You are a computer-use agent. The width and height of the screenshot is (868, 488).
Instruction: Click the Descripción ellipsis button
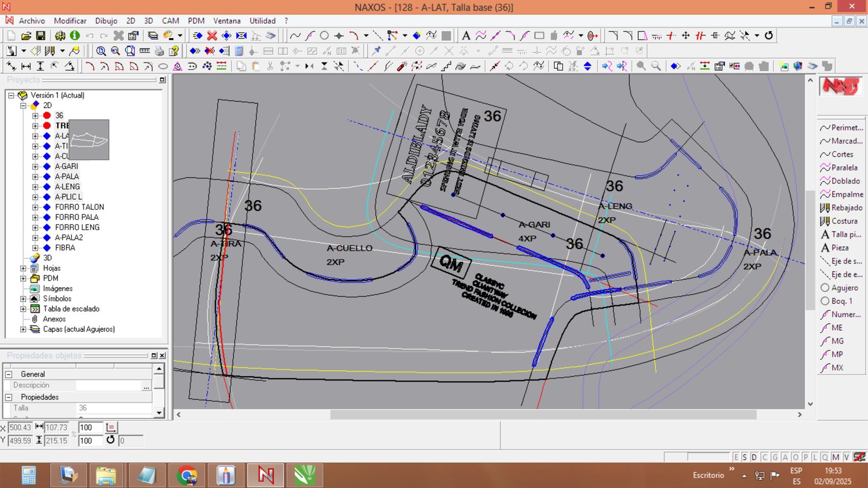tap(146, 386)
